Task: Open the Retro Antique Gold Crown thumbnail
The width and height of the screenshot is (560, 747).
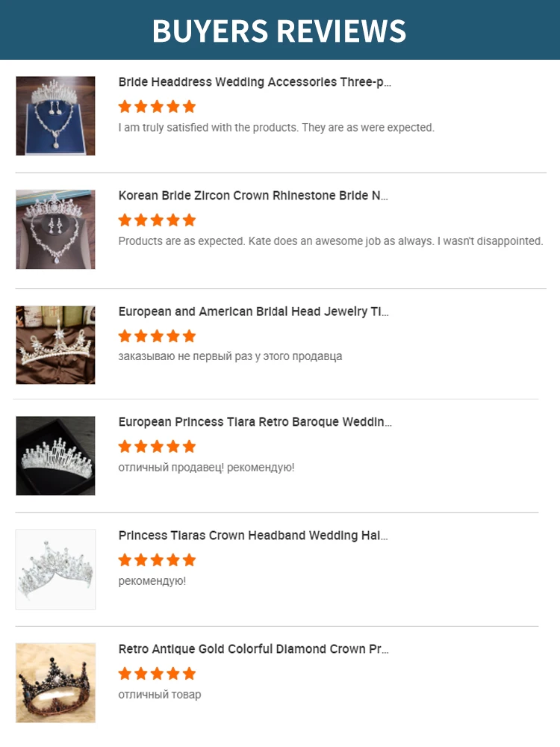Action: point(55,683)
